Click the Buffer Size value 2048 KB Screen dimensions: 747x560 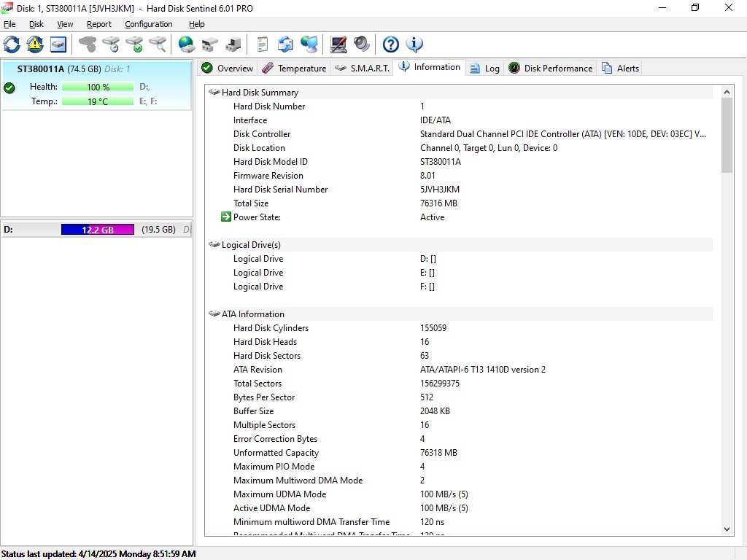(x=435, y=411)
